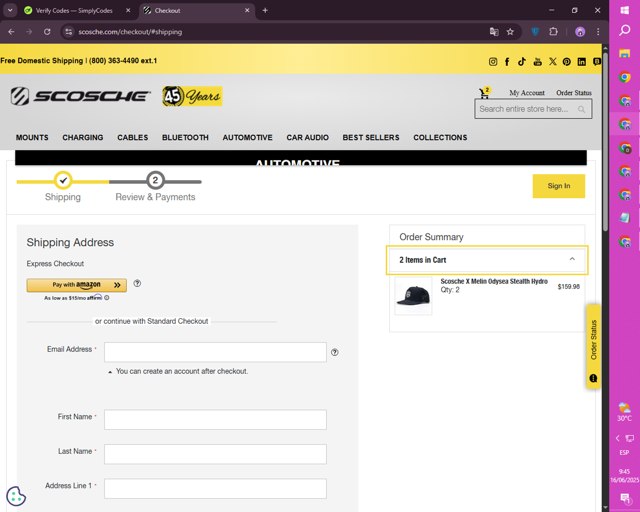This screenshot has width=640, height=512.
Task: Open the 45 Years anniversary badge
Action: click(192, 96)
